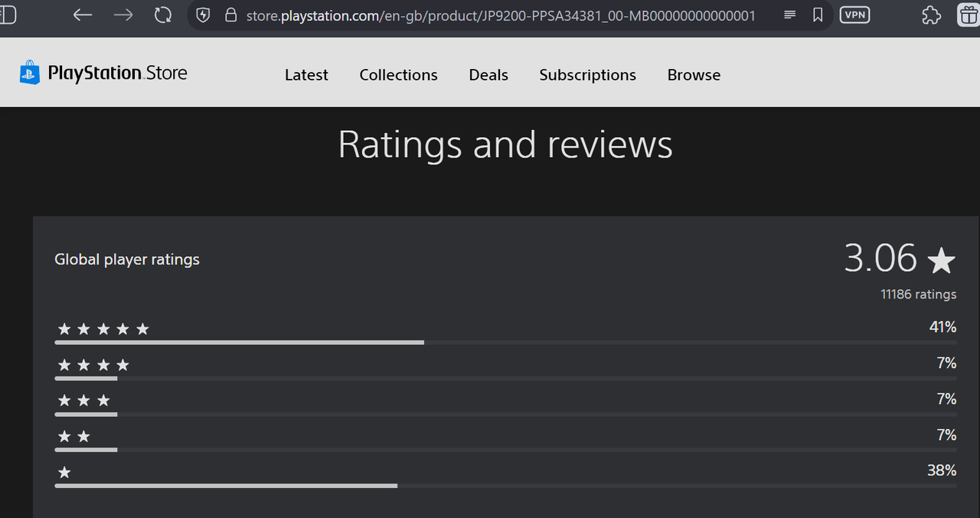Open the Latest menu

306,75
